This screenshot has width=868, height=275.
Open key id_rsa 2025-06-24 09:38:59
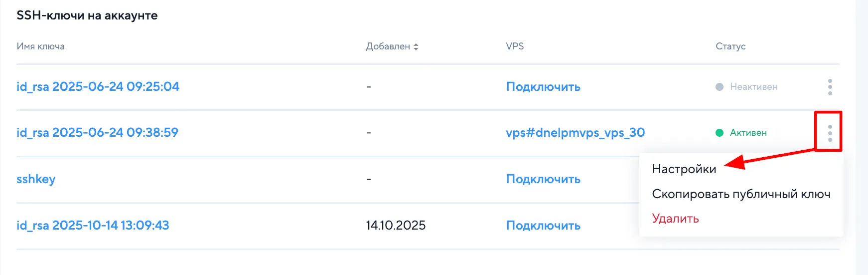pyautogui.click(x=97, y=133)
